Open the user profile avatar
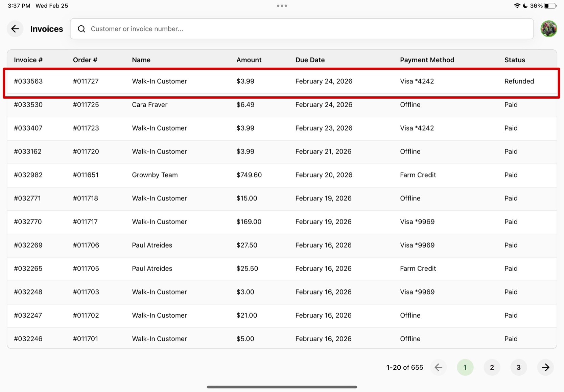This screenshot has width=564, height=392. tap(548, 29)
